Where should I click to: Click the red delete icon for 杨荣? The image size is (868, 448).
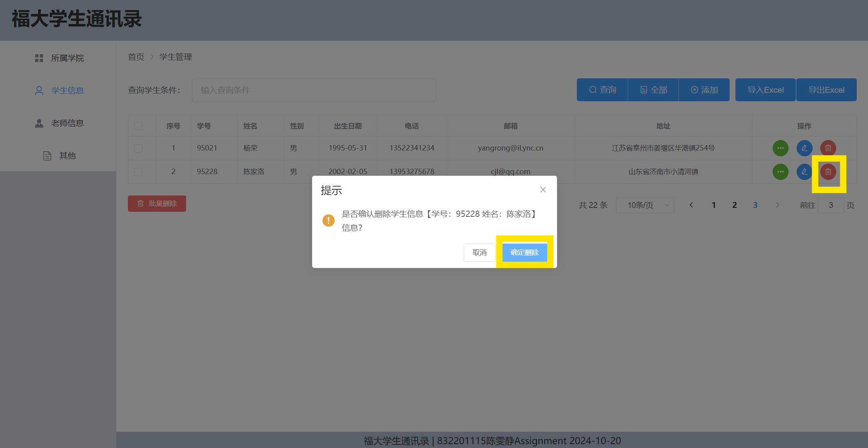(828, 148)
